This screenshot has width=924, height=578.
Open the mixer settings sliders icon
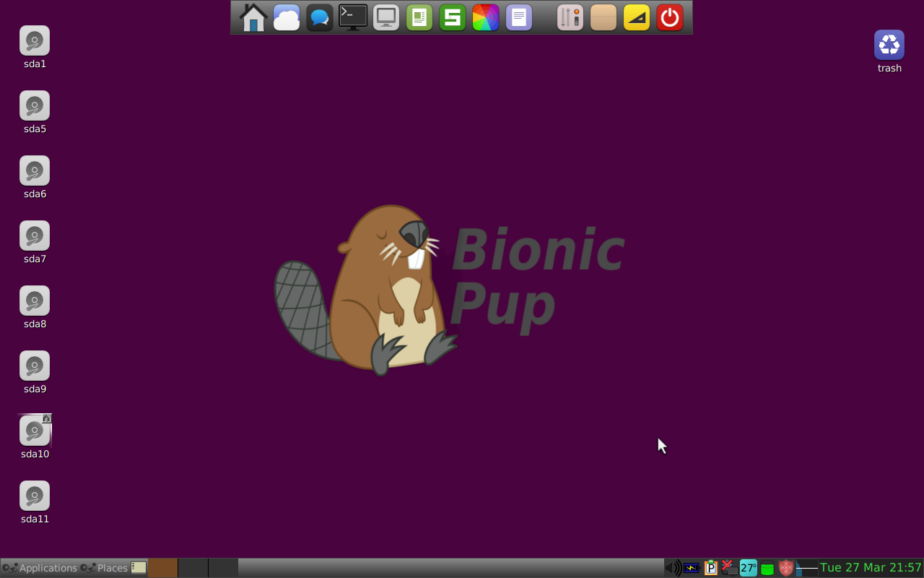[570, 17]
